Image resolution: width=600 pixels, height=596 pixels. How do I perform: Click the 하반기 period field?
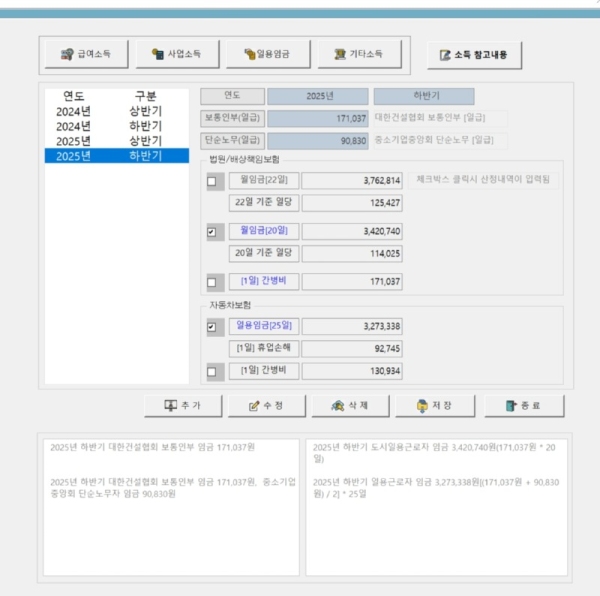(x=424, y=96)
